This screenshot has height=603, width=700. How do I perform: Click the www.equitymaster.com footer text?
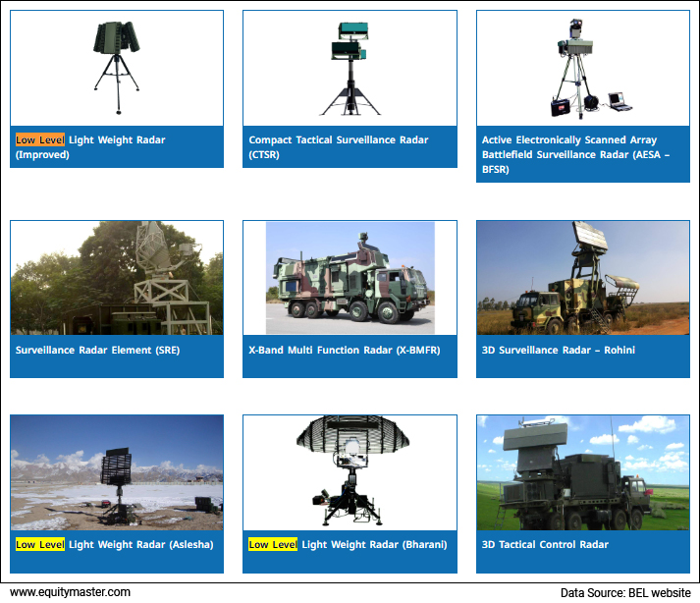[70, 592]
